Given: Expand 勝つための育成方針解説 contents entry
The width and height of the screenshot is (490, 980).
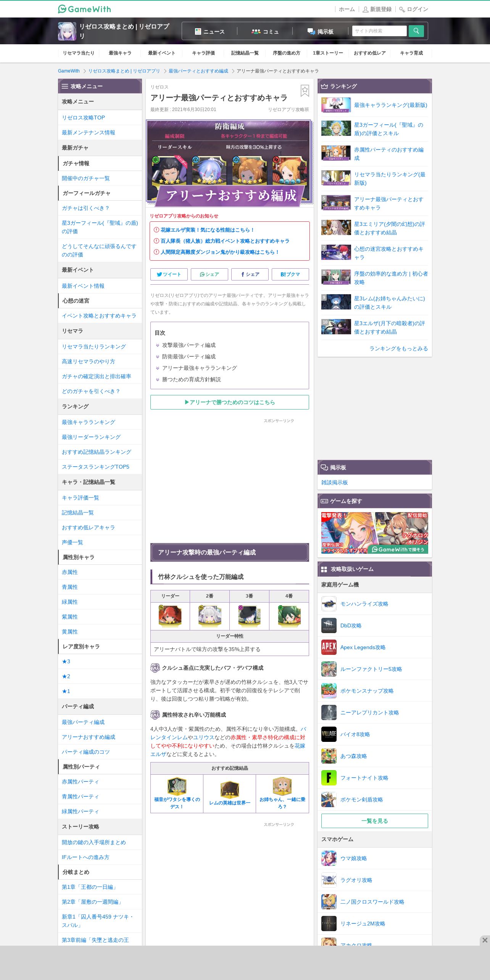Looking at the screenshot, I should (191, 379).
